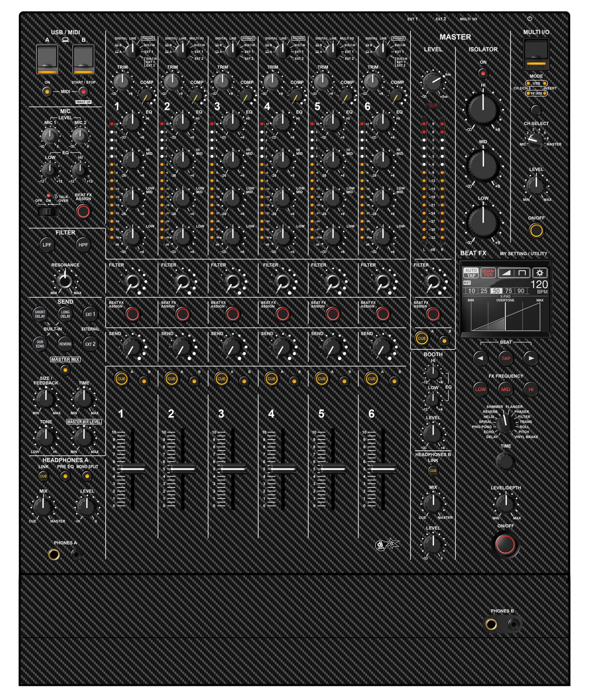Click the USB port A connector
The image size is (589, 700).
pos(47,59)
